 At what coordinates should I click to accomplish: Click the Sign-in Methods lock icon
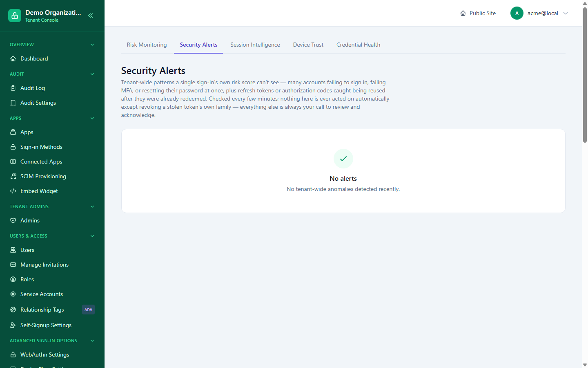[13, 147]
